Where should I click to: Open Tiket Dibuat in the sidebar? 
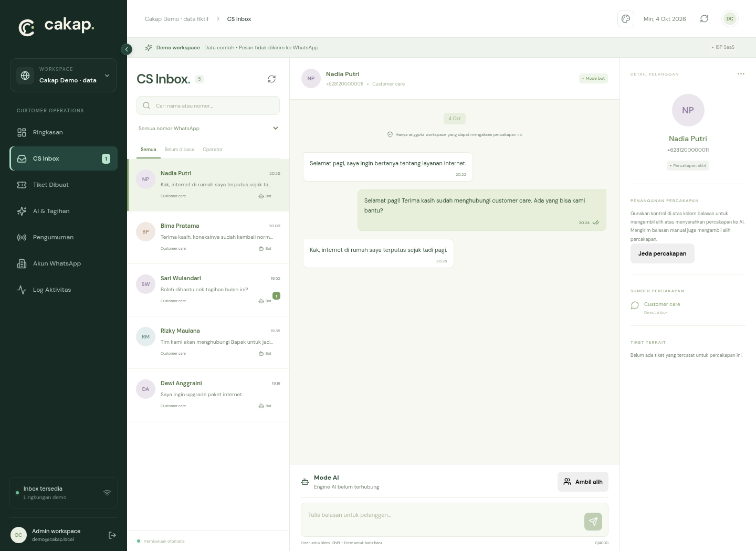click(x=64, y=185)
